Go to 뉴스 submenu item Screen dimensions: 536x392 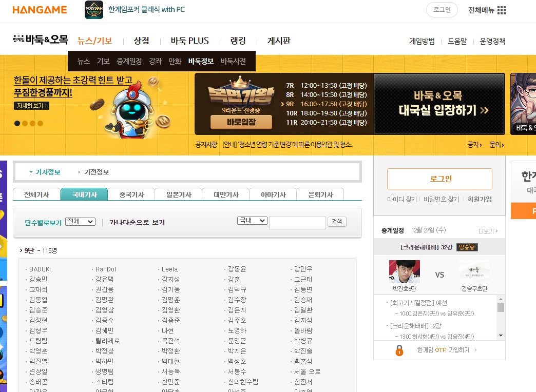pyautogui.click(x=83, y=61)
